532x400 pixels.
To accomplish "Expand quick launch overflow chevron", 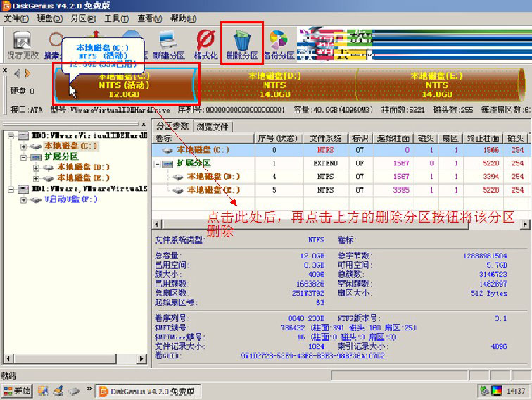I will [89, 389].
